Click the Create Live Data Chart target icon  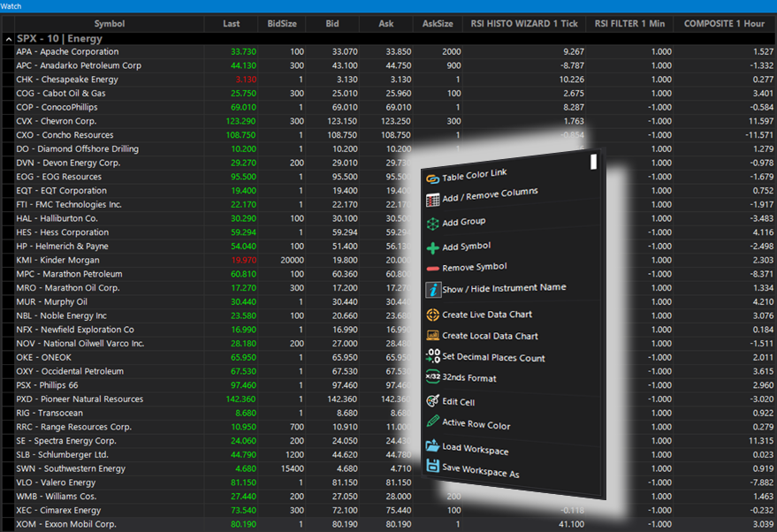432,315
